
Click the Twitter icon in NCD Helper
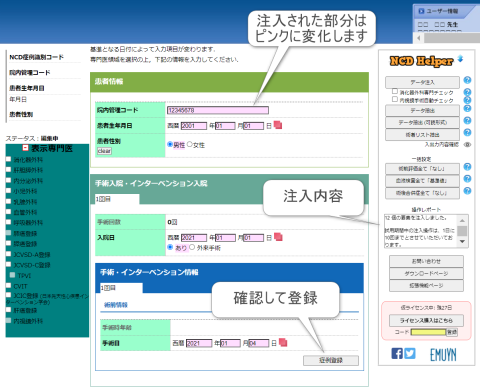point(410,353)
